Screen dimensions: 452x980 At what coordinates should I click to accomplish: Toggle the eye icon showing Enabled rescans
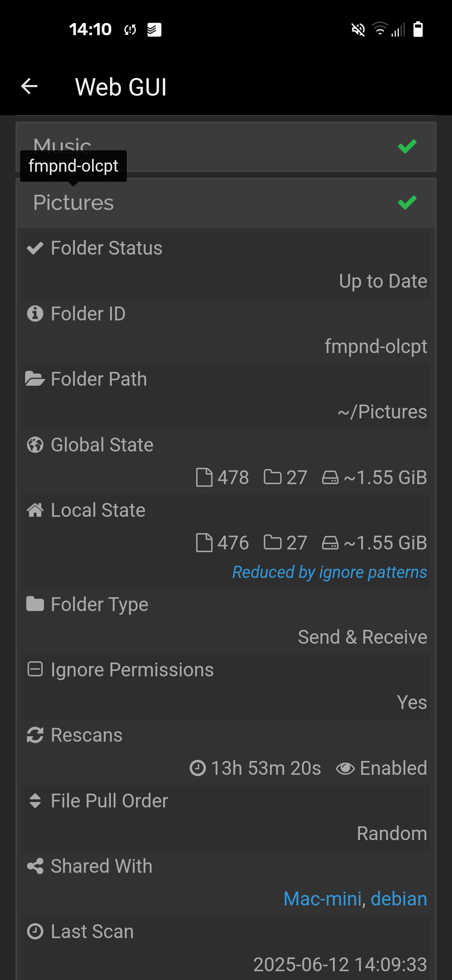345,768
